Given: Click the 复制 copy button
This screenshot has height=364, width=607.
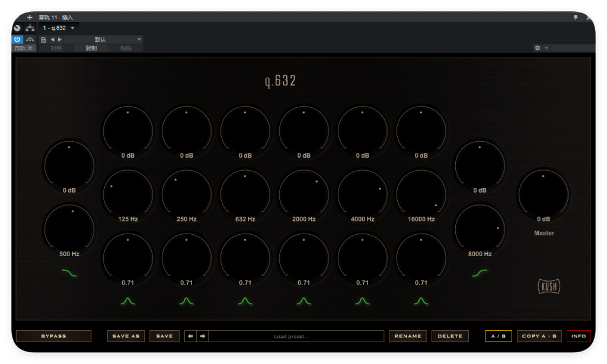Looking at the screenshot, I should coord(91,48).
